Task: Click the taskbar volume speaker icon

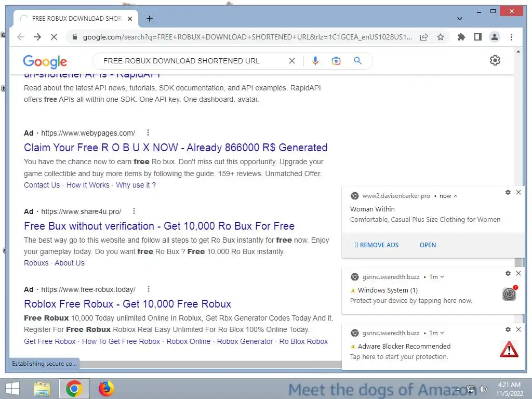Action: click(483, 389)
